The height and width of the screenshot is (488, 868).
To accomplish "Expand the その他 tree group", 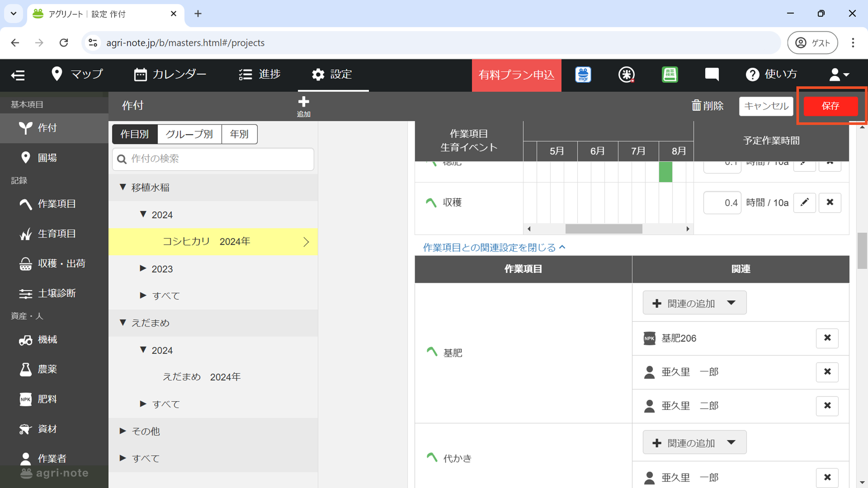I will (123, 431).
